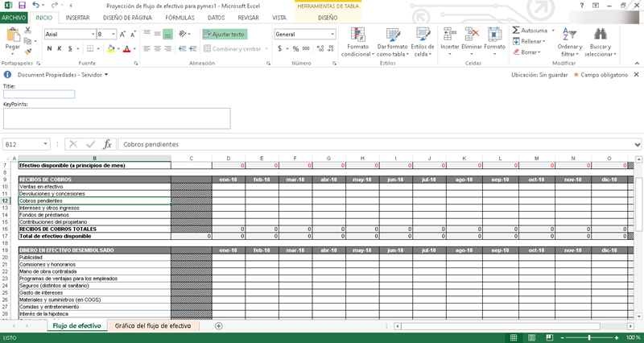Screen dimensions: 644x343
Task: Expand Document Propiedades - Servidor dropdown
Action: tap(106, 75)
